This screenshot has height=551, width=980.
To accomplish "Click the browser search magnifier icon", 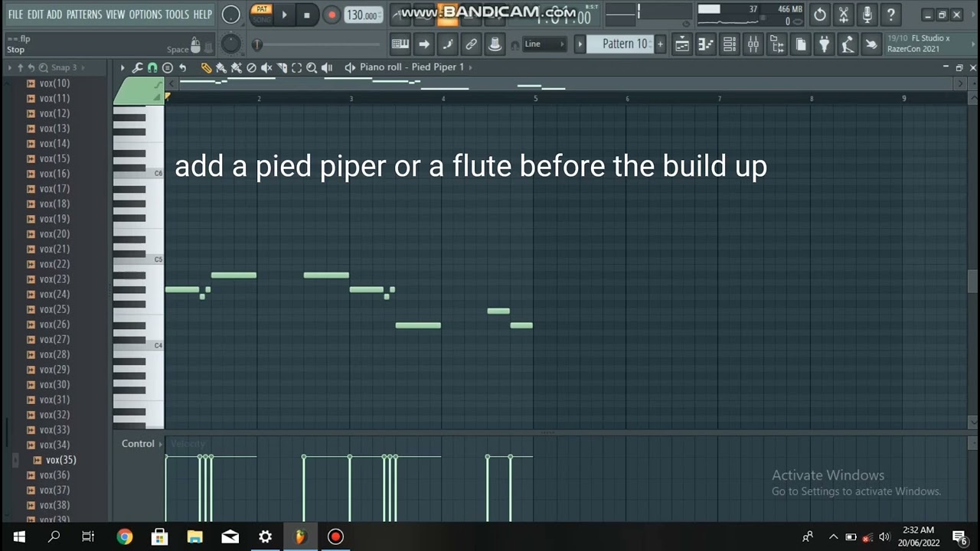I will [x=44, y=67].
